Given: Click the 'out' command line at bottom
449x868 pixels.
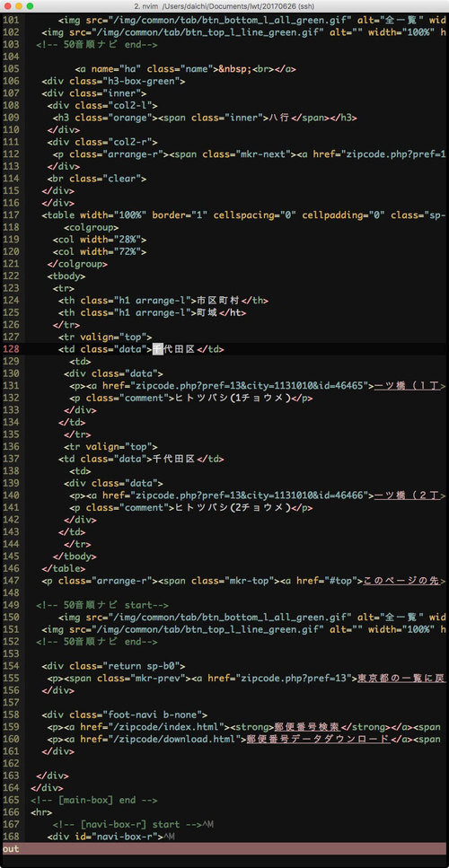Looking at the screenshot, I should tap(224, 848).
